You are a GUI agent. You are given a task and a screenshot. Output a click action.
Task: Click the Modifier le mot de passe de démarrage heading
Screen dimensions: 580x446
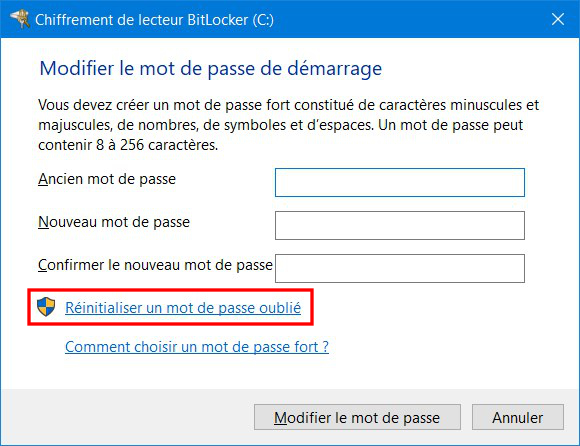pos(210,68)
